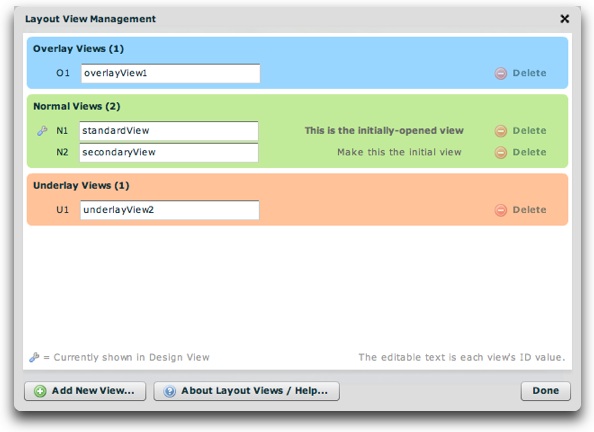Screen dimensions: 594x432
Task: Click the orange delete icon for standardView
Action: (x=500, y=131)
